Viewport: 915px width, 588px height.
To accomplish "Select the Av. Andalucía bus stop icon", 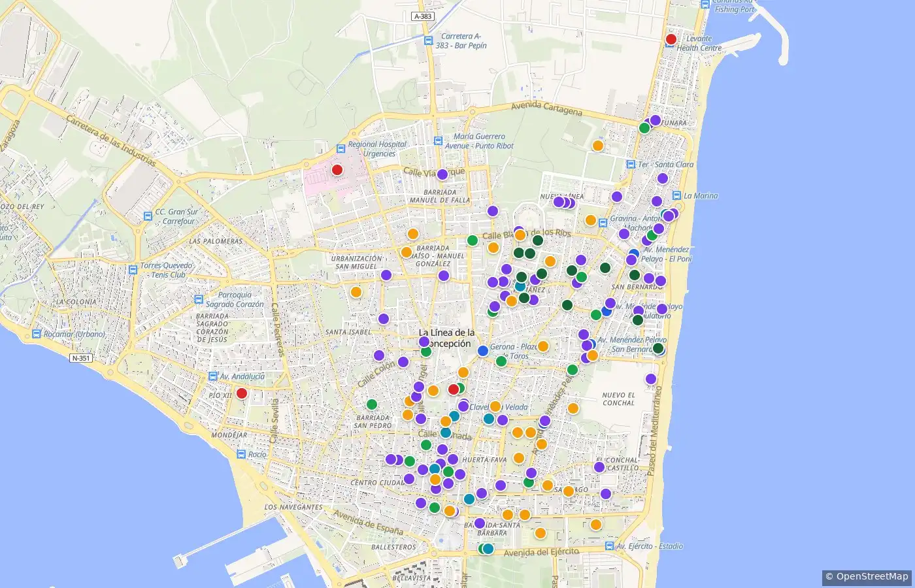I will click(x=212, y=376).
